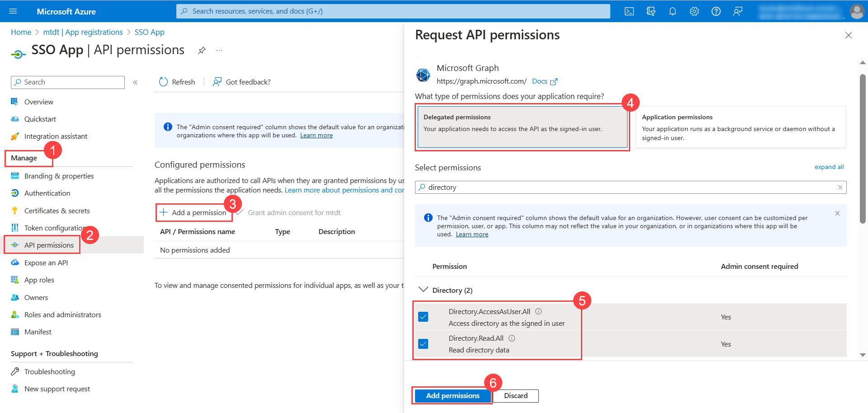868x413 pixels.
Task: Collapse the Directory (2) permission group
Action: [x=423, y=290]
